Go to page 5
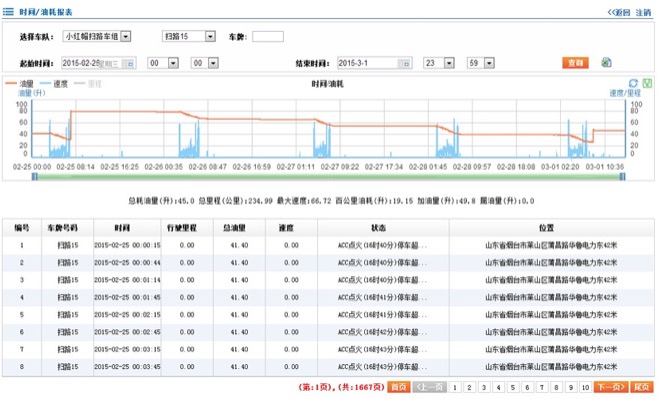The height and width of the screenshot is (399, 658). (x=513, y=387)
